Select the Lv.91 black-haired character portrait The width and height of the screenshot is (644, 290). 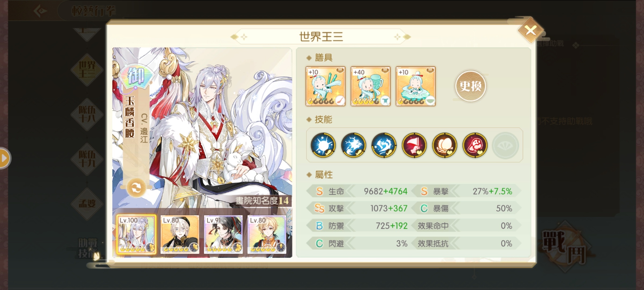point(223,234)
